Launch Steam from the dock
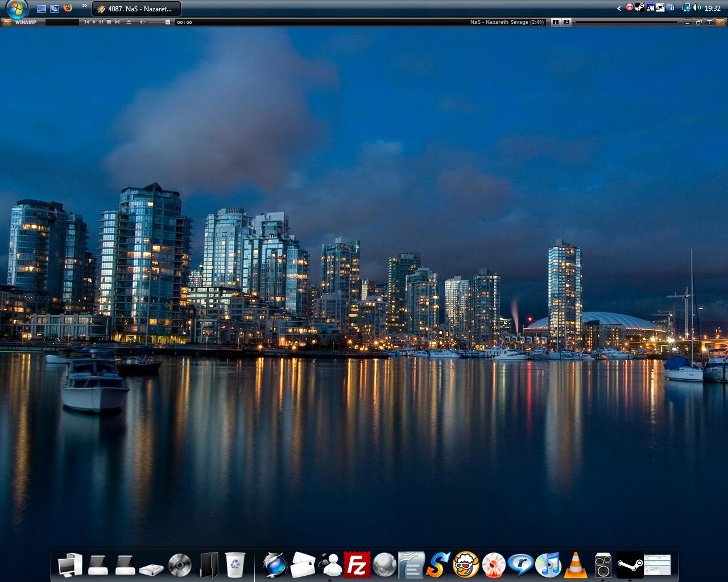The height and width of the screenshot is (582, 728). [630, 565]
